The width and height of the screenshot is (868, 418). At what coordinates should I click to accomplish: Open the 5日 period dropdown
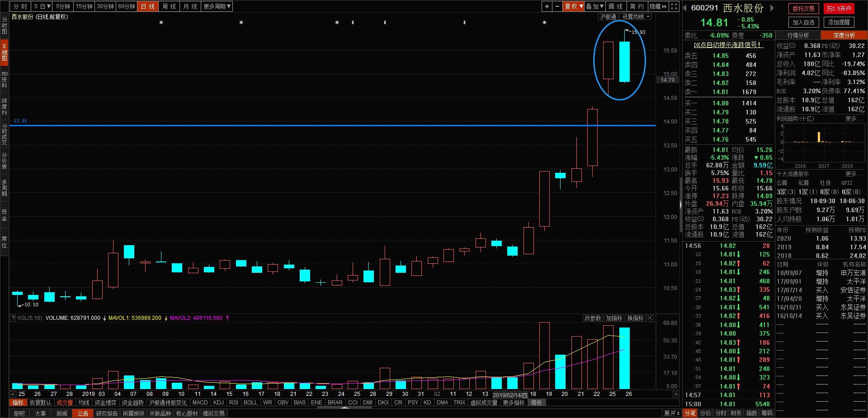[42, 6]
